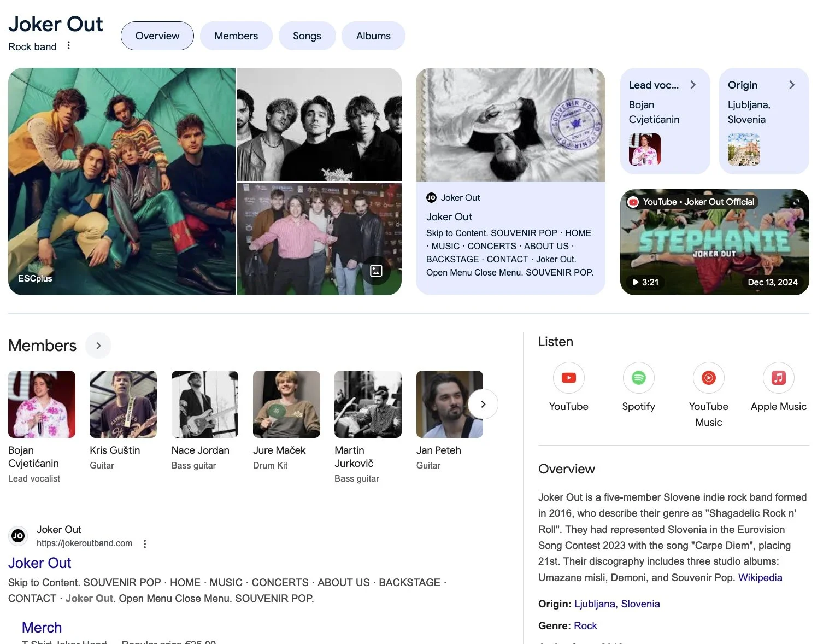Click the Nace Jordan name label
Viewport: 835px width, 644px height.
click(x=201, y=450)
